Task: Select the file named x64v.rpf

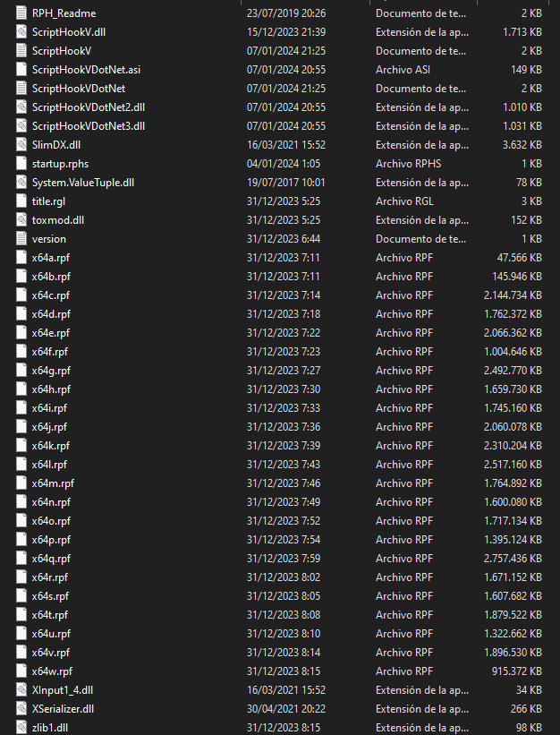Action: pyautogui.click(x=51, y=653)
